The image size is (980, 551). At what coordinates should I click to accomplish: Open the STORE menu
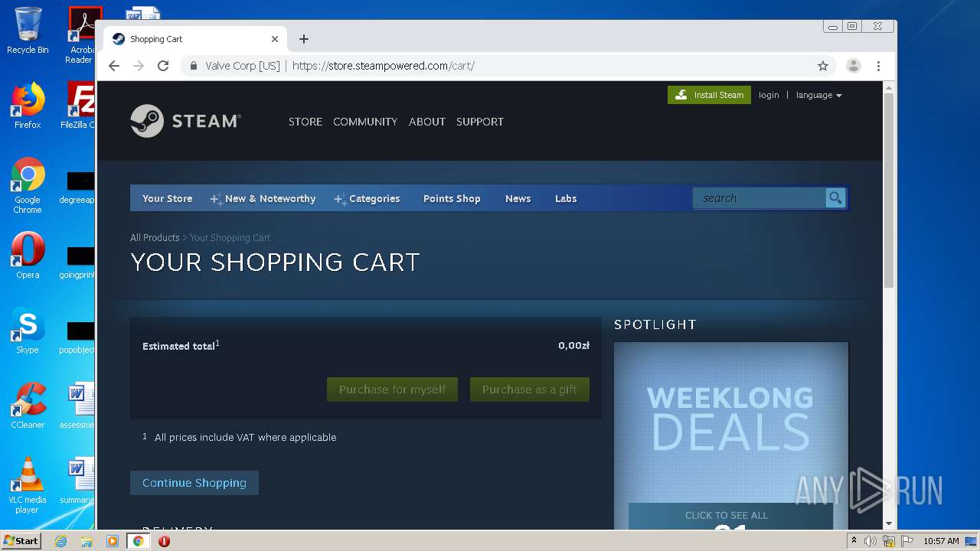click(305, 122)
